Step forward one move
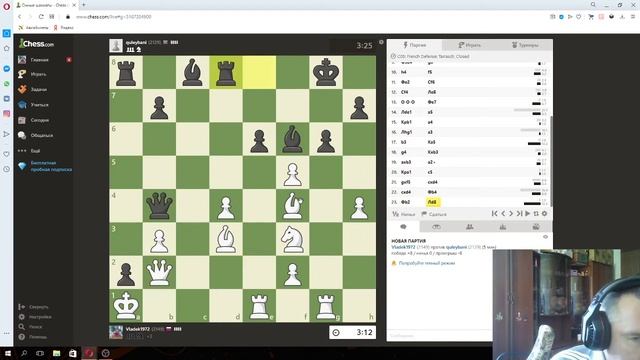Viewport: 640px width, 360px height. (511, 213)
